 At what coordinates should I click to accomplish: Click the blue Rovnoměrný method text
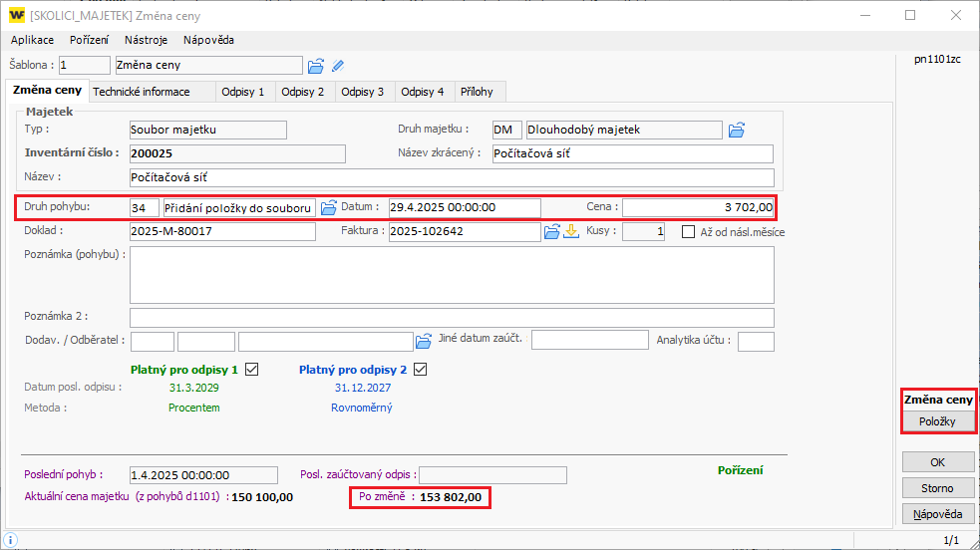pyautogui.click(x=362, y=408)
